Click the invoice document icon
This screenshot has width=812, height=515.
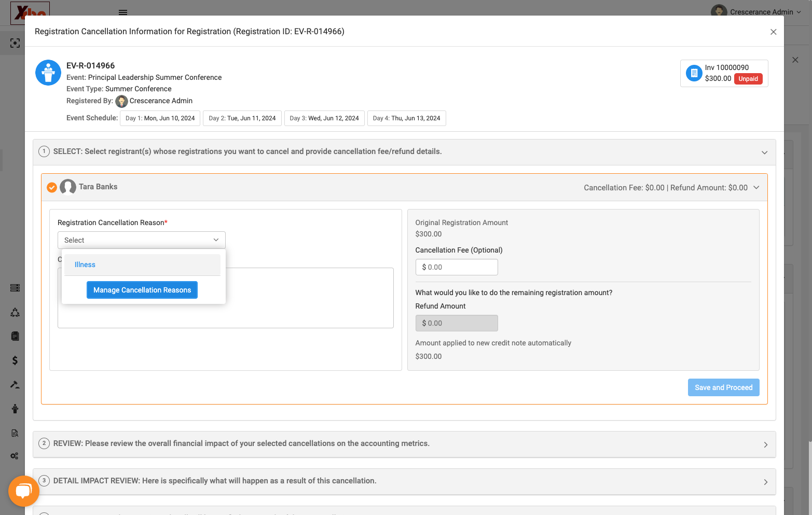[x=694, y=73]
